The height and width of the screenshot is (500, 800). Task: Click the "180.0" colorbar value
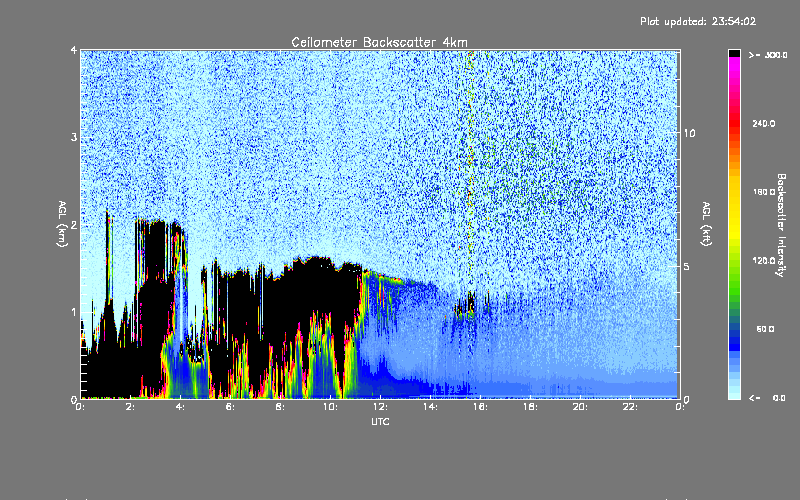(763, 192)
